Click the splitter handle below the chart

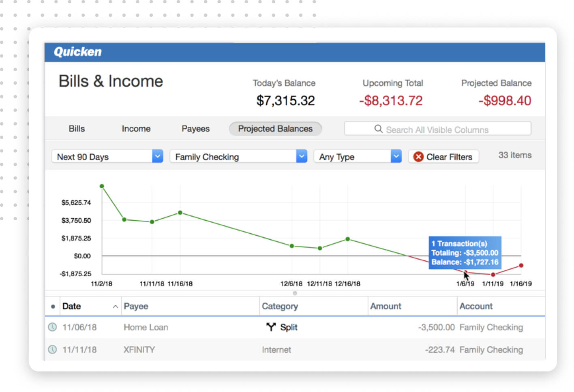coord(295,293)
